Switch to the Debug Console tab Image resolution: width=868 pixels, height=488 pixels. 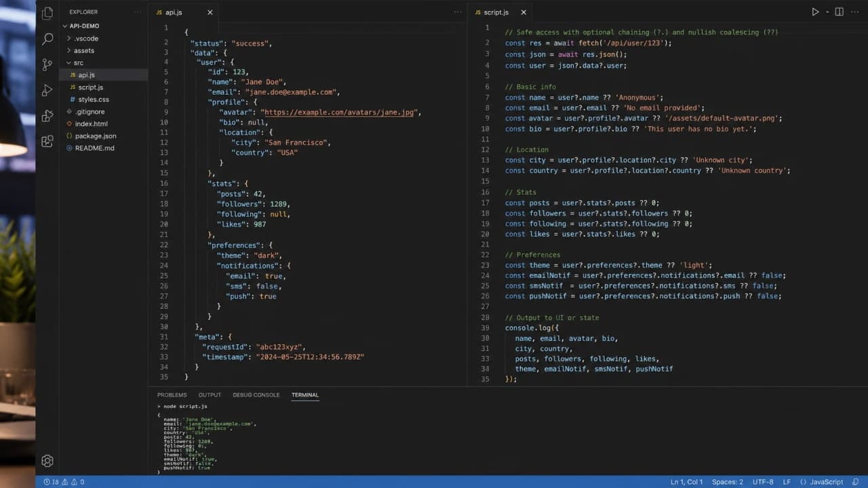click(x=256, y=395)
